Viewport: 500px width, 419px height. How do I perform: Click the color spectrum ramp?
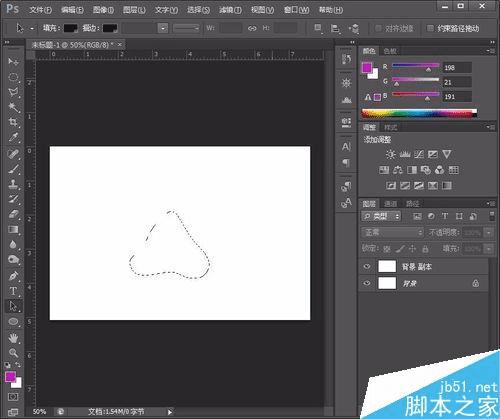click(x=419, y=113)
